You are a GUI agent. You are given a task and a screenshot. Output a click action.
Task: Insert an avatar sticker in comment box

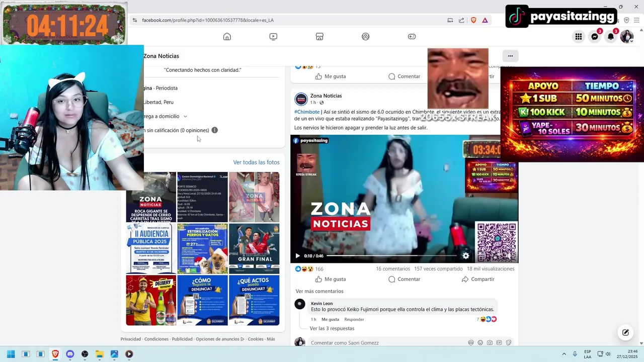pyautogui.click(x=471, y=343)
